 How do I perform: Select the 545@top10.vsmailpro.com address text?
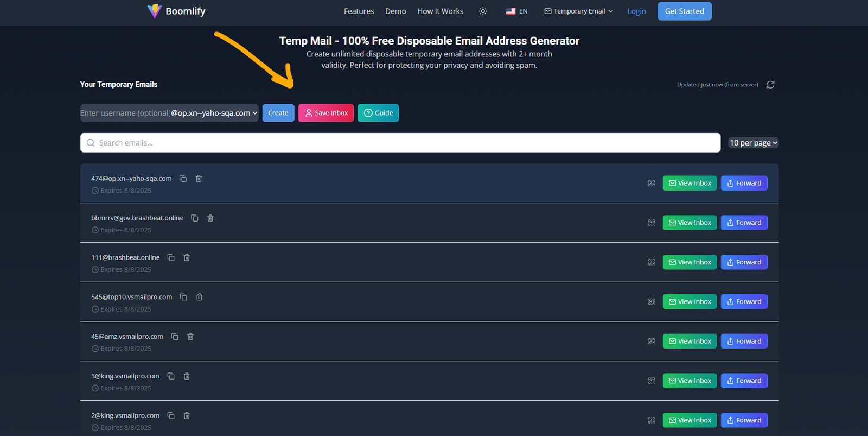pyautogui.click(x=131, y=297)
